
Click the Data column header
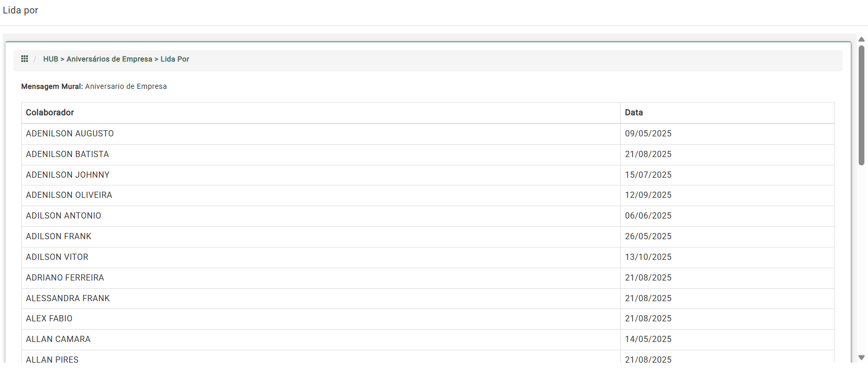[x=634, y=113]
